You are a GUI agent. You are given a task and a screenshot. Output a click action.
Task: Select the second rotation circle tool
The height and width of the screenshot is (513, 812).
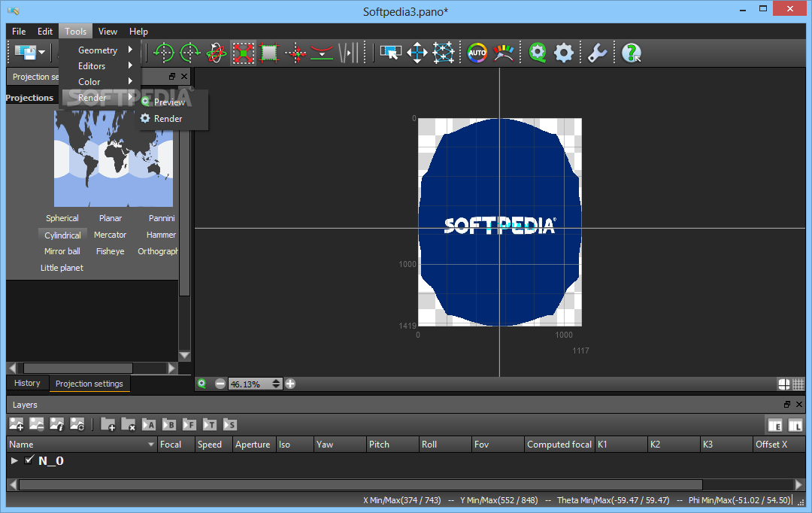tap(190, 53)
